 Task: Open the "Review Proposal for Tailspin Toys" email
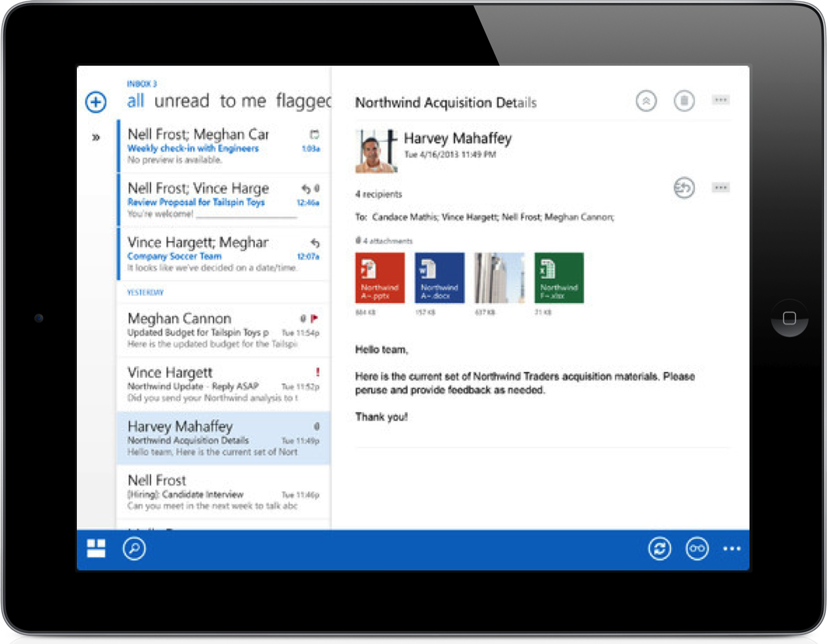[223, 200]
